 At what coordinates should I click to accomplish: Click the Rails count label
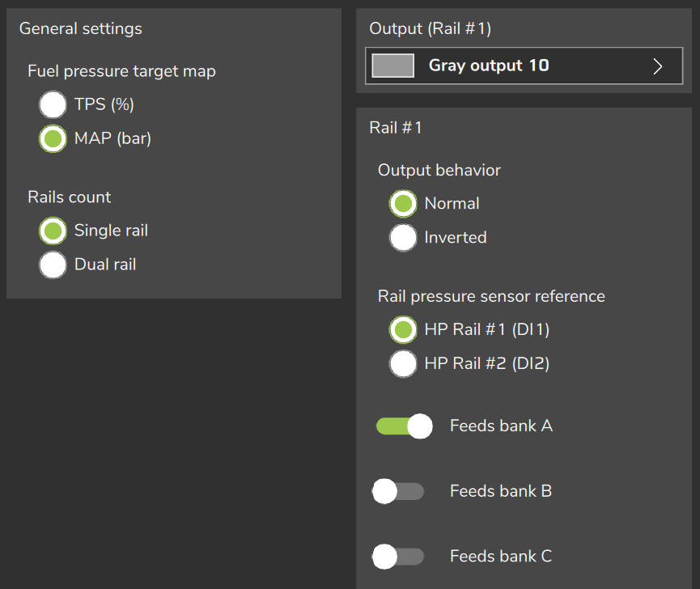pyautogui.click(x=70, y=197)
